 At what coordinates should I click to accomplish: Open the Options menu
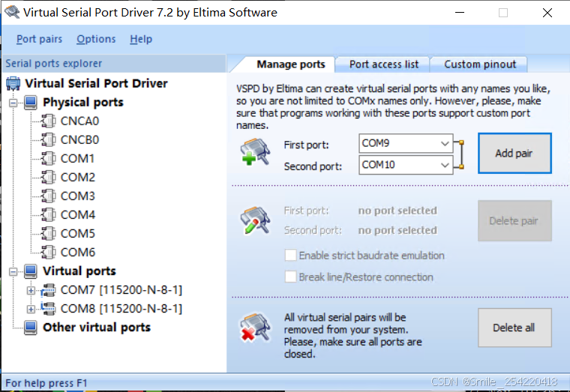pos(96,39)
